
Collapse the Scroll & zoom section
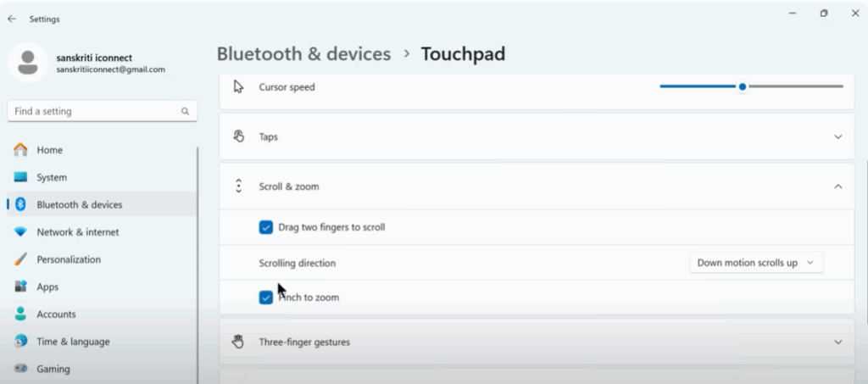coord(837,186)
